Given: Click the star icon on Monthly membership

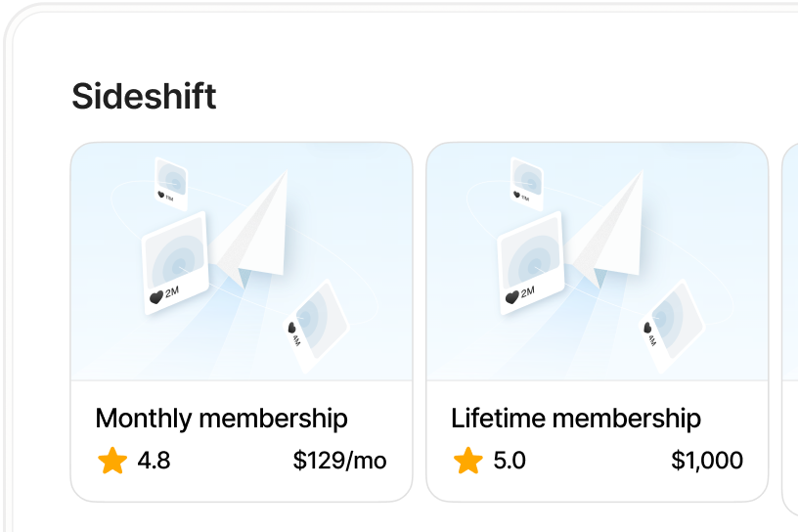Looking at the screenshot, I should click(x=113, y=461).
